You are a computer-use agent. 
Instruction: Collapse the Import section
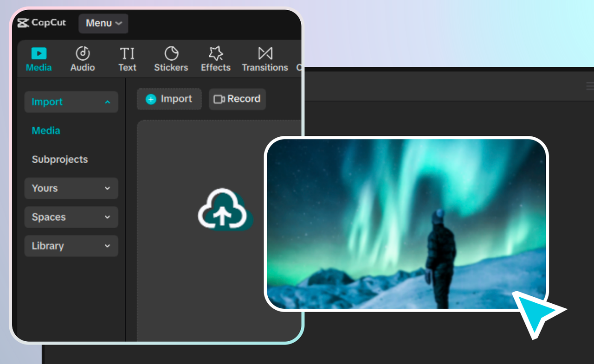71,102
